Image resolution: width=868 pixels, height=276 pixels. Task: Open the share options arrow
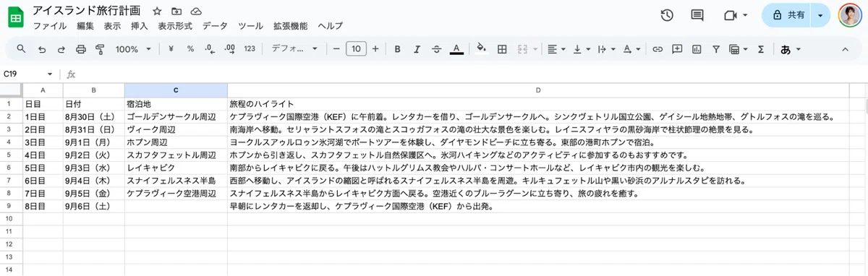pos(821,15)
